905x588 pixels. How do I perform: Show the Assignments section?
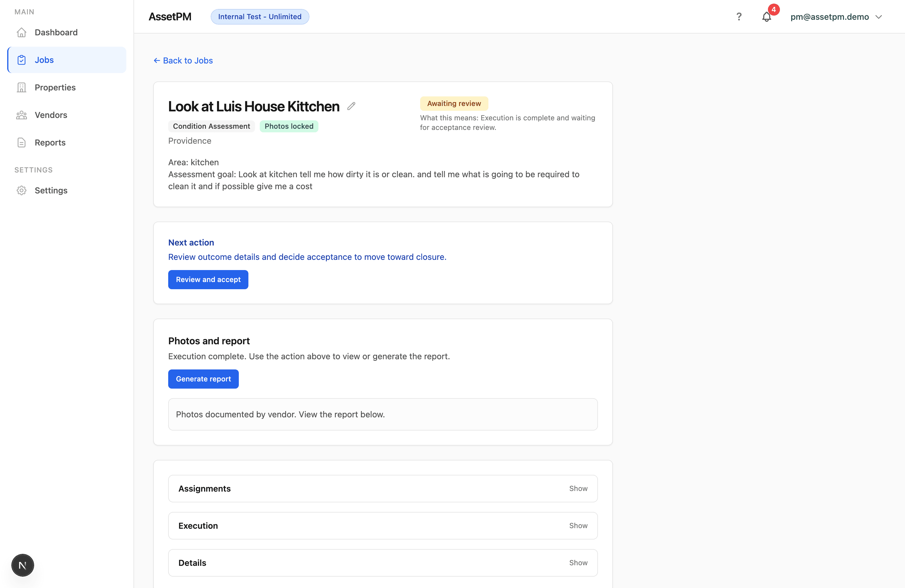click(578, 488)
